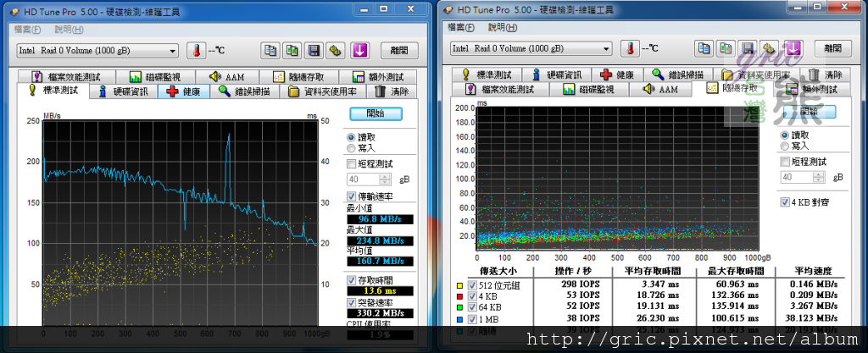Click 離開 button in the left window
The image size is (868, 353).
click(399, 51)
